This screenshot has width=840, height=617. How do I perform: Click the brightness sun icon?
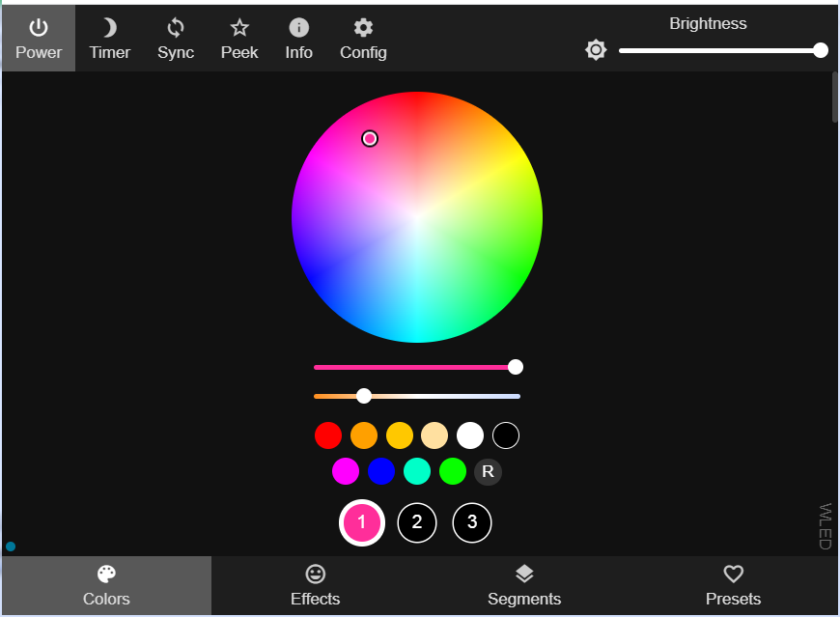point(596,50)
